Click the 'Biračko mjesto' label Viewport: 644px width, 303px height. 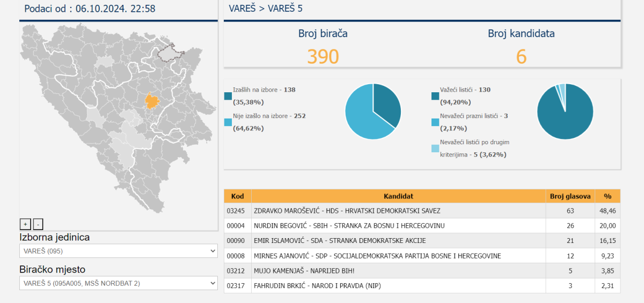point(52,269)
